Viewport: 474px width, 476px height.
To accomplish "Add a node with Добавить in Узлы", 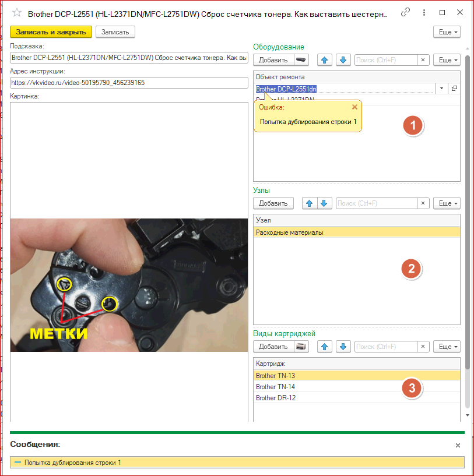I will point(273,203).
